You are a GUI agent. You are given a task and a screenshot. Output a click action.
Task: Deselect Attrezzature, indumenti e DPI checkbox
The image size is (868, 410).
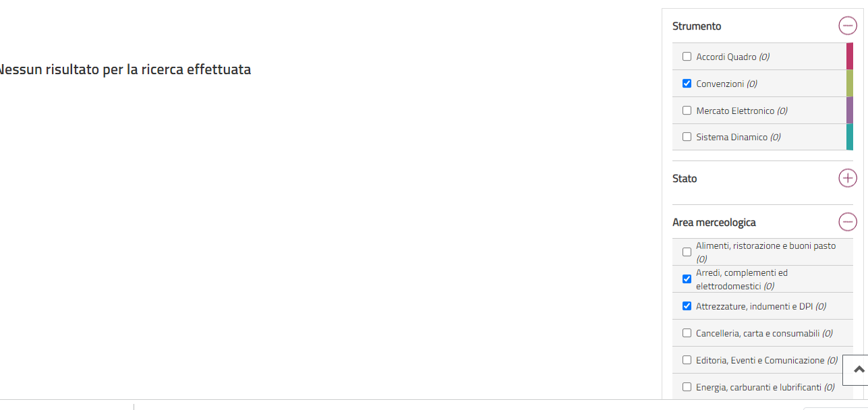pyautogui.click(x=687, y=306)
